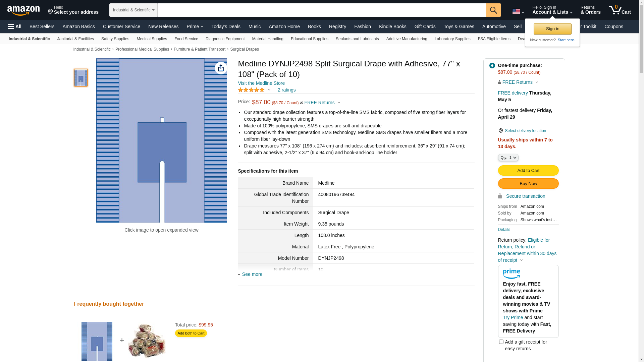Click the select delivery location pin
Image resolution: width=644 pixels, height=362 pixels.
coord(500,131)
